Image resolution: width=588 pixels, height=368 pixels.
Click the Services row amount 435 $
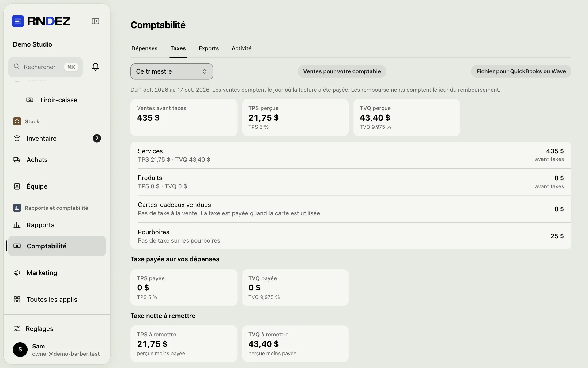(x=555, y=151)
